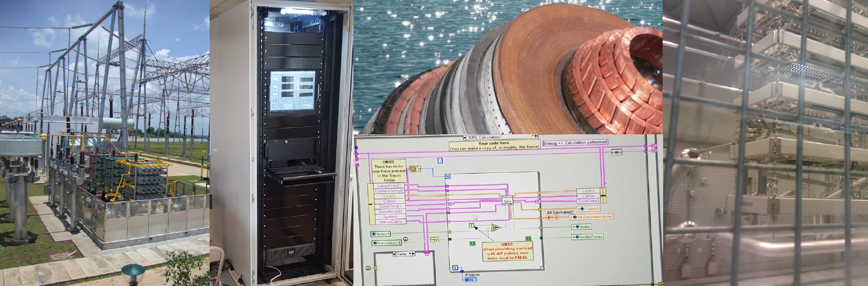Select the node right of Calculation performed string
Screen dimensions: 868x286
click(616, 152)
